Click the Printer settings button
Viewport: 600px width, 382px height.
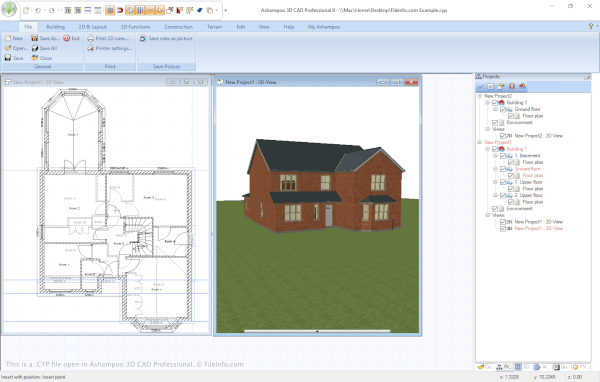pyautogui.click(x=110, y=48)
